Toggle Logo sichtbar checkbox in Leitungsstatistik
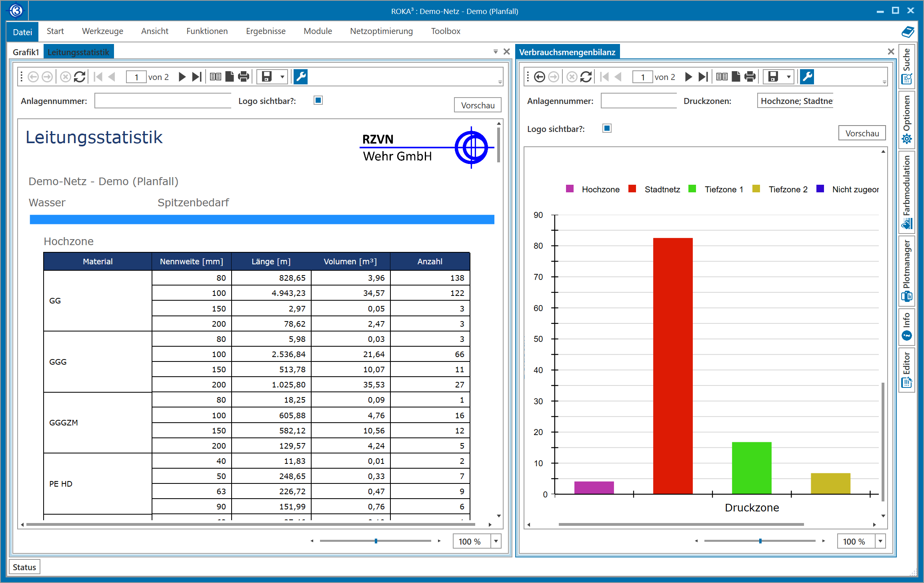This screenshot has height=583, width=924. pyautogui.click(x=318, y=100)
